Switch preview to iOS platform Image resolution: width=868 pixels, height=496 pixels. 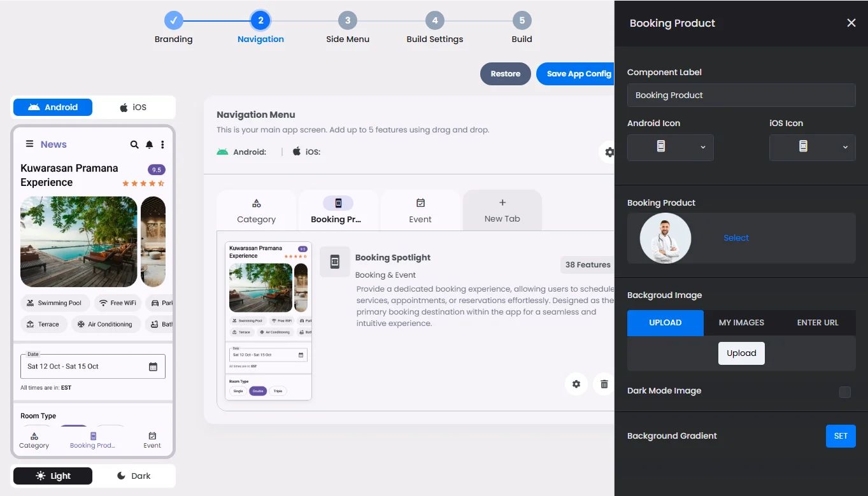click(x=134, y=107)
